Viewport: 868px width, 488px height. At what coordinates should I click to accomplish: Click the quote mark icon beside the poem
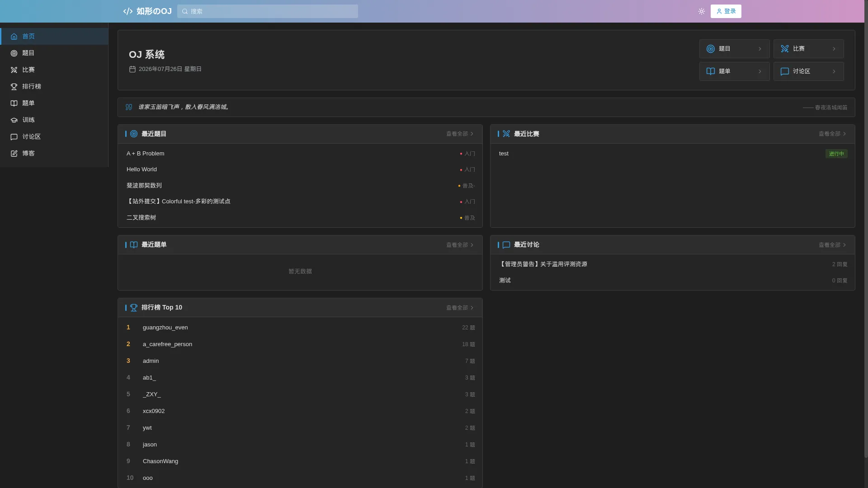pyautogui.click(x=129, y=107)
